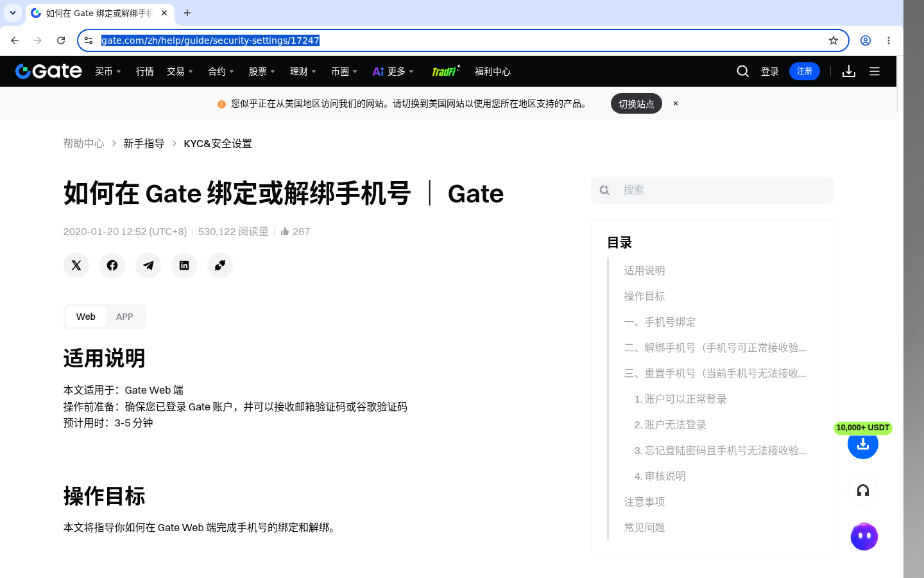Switch to the Web tab

tap(86, 317)
